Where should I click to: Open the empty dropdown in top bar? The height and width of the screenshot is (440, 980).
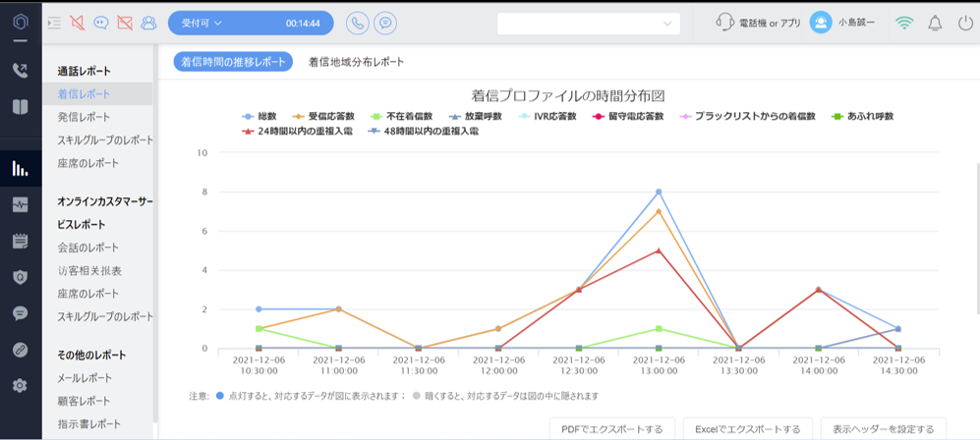(x=588, y=23)
